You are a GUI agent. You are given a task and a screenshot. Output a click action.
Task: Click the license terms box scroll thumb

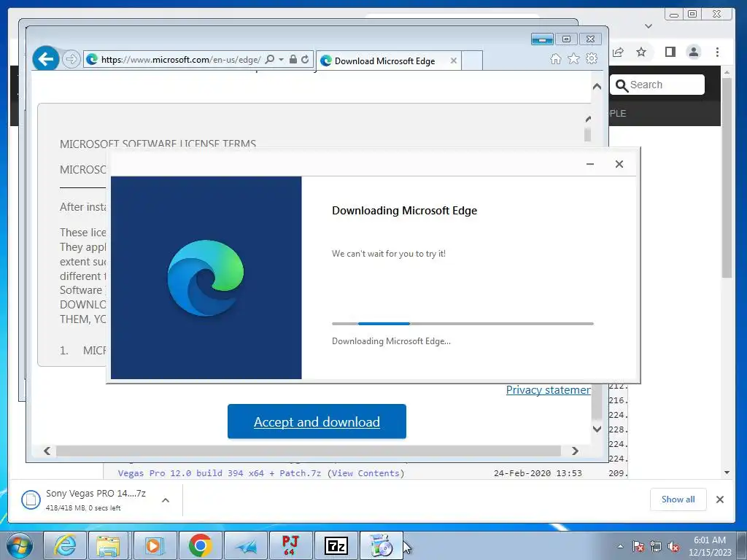(587, 134)
